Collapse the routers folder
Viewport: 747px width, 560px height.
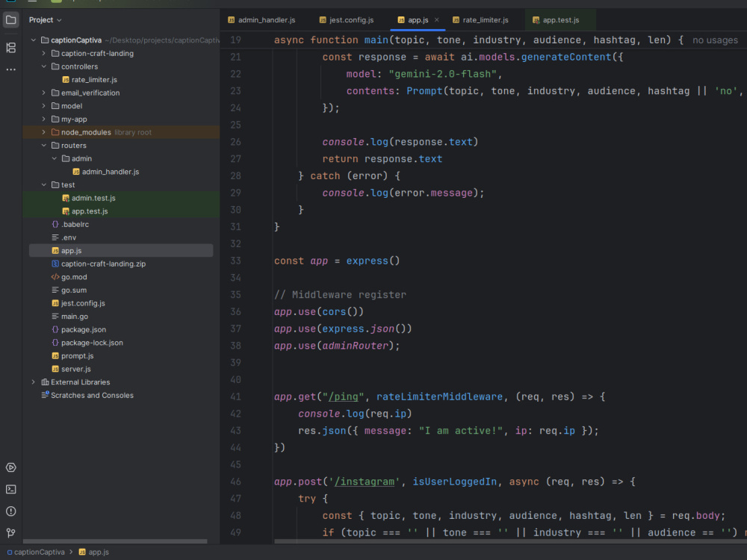click(x=44, y=146)
